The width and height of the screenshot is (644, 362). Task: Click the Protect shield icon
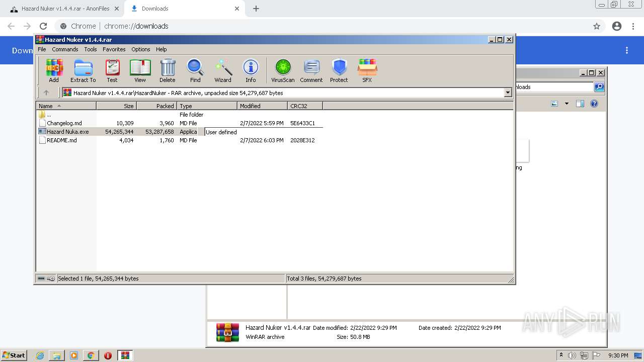(x=339, y=70)
